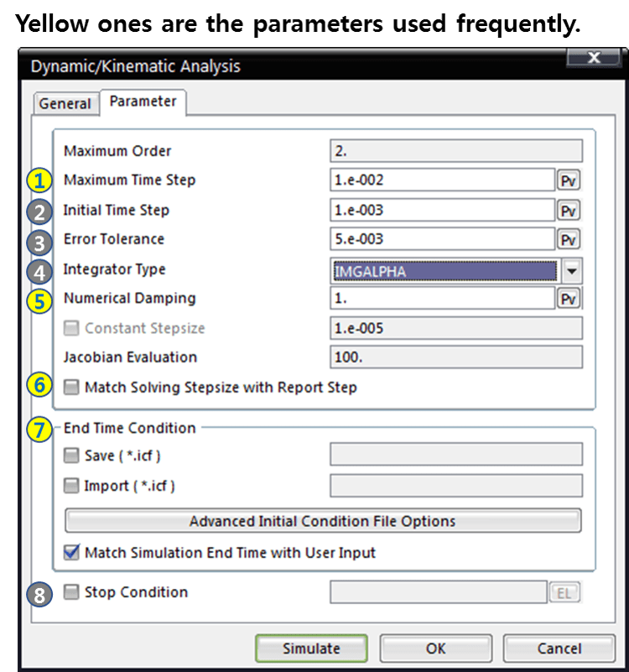The height and width of the screenshot is (672, 629).
Task: Click Pv button beside Initial Time Step
Action: [x=569, y=210]
